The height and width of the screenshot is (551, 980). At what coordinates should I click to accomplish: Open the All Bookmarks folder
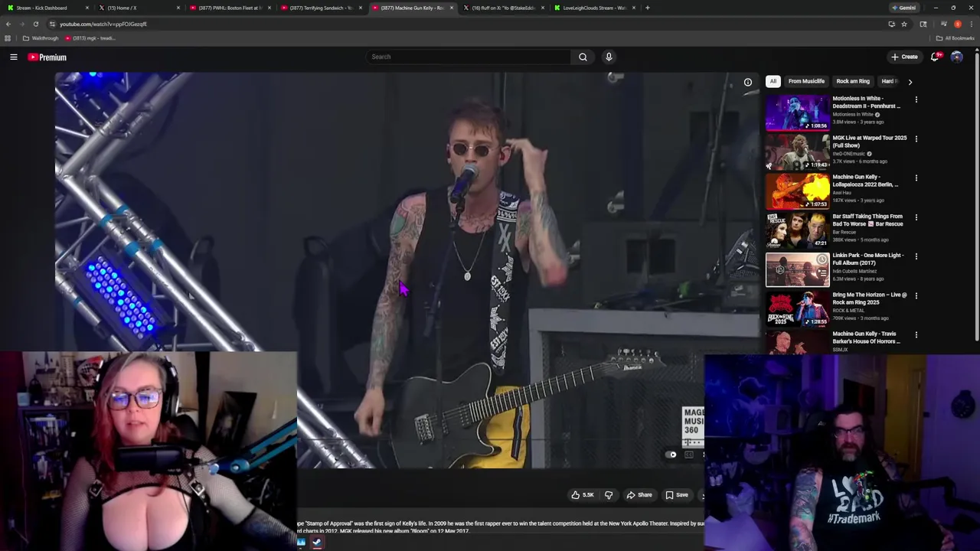coord(955,38)
